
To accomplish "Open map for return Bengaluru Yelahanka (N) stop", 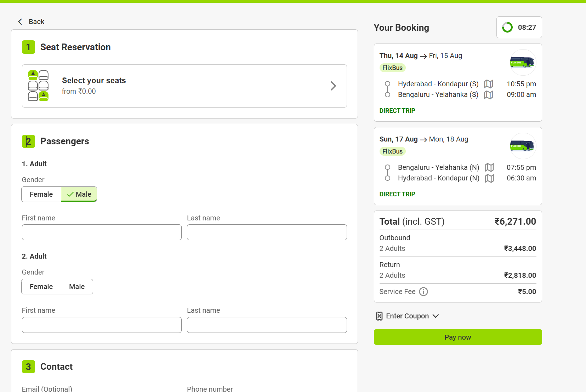I will 489,167.
